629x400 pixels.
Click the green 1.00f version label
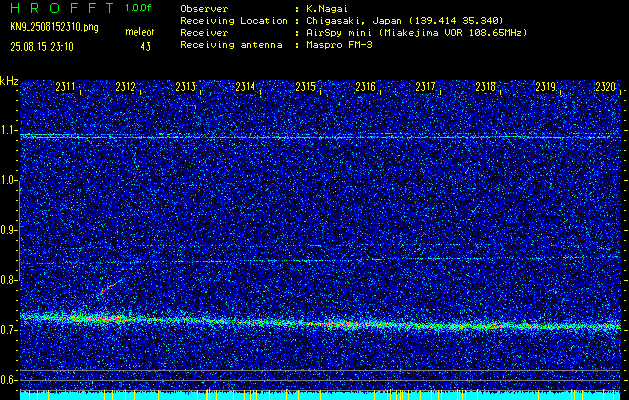click(x=138, y=8)
